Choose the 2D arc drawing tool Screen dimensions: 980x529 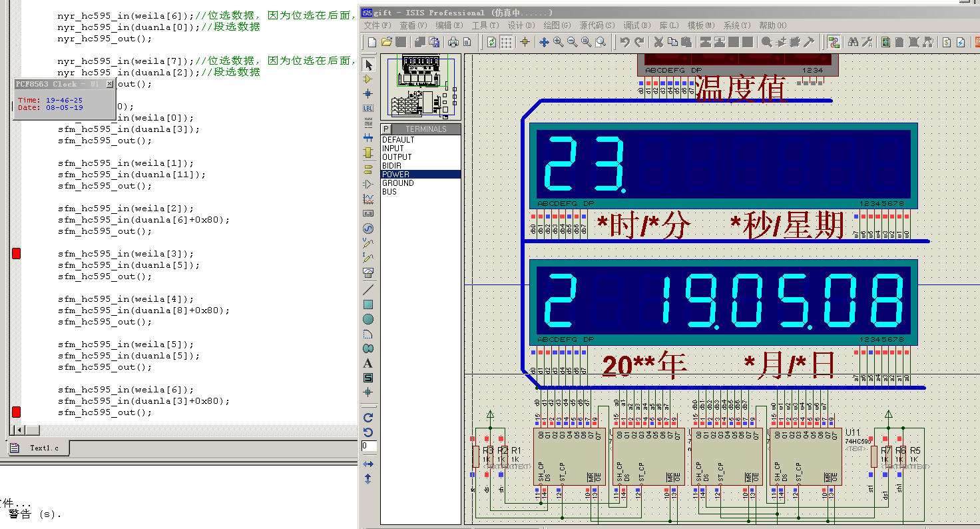coord(368,334)
